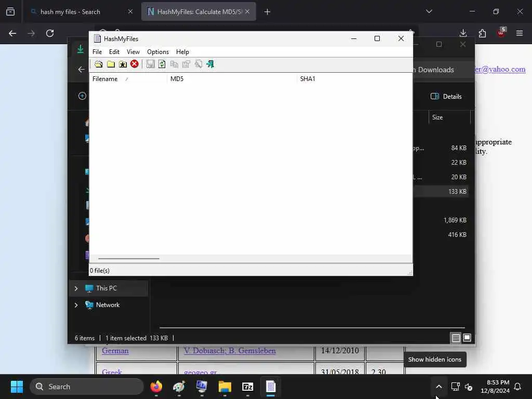Click the HashMyFiles horizontal scrollbar

129,259
